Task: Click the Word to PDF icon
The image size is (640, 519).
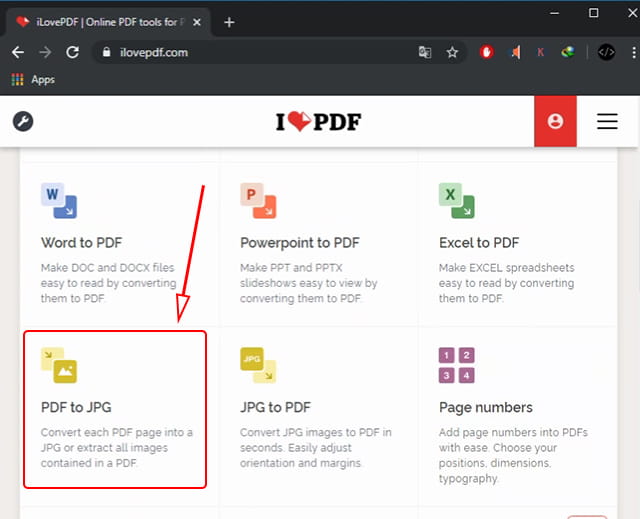Action: pos(59,201)
